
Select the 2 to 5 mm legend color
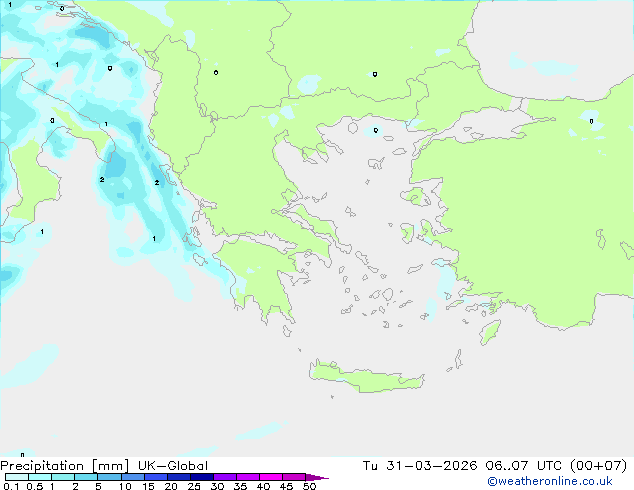[x=86, y=477]
